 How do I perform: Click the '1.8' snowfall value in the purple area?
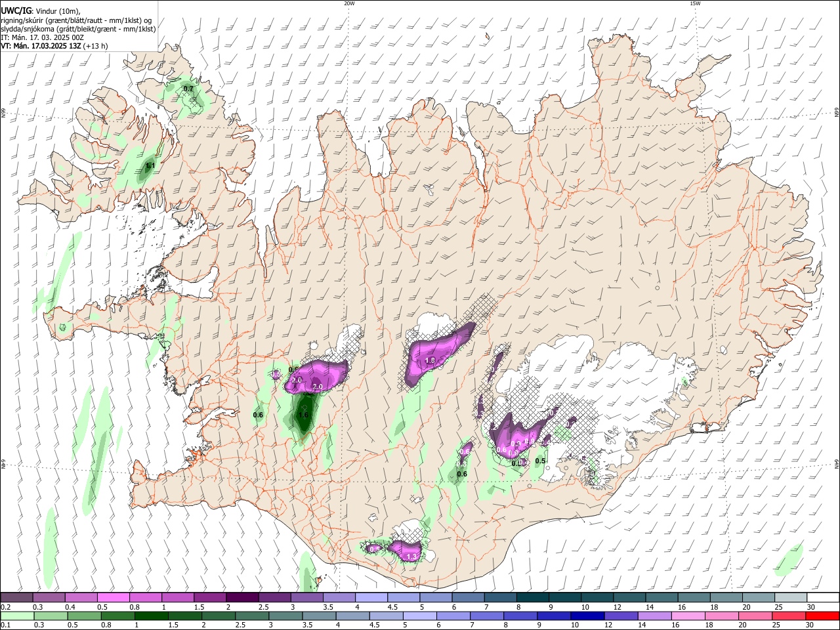click(430, 360)
